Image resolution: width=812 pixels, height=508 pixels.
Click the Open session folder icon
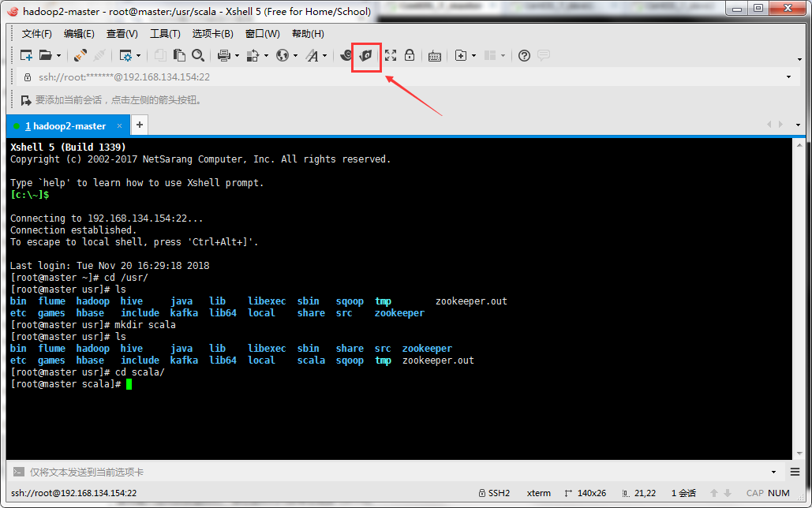point(46,55)
